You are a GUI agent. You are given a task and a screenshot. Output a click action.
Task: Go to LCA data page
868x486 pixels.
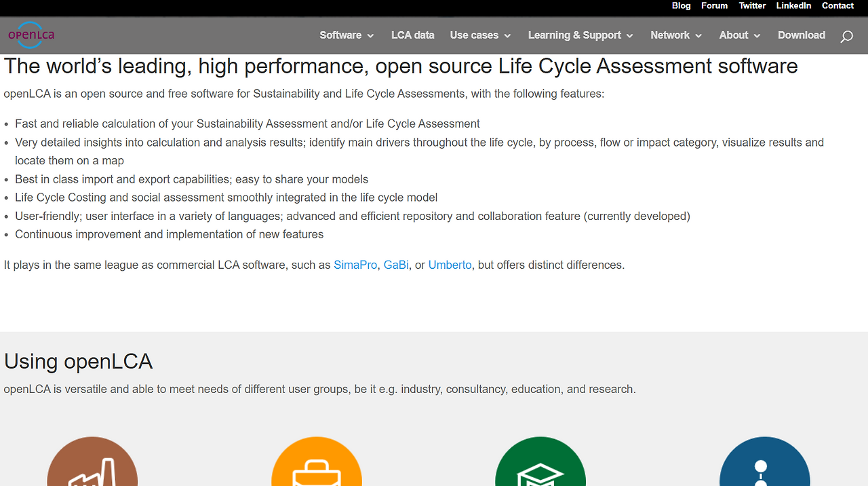point(412,35)
